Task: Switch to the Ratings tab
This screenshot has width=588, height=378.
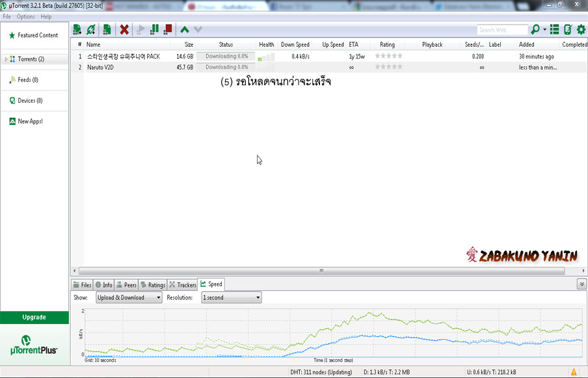Action: click(153, 285)
